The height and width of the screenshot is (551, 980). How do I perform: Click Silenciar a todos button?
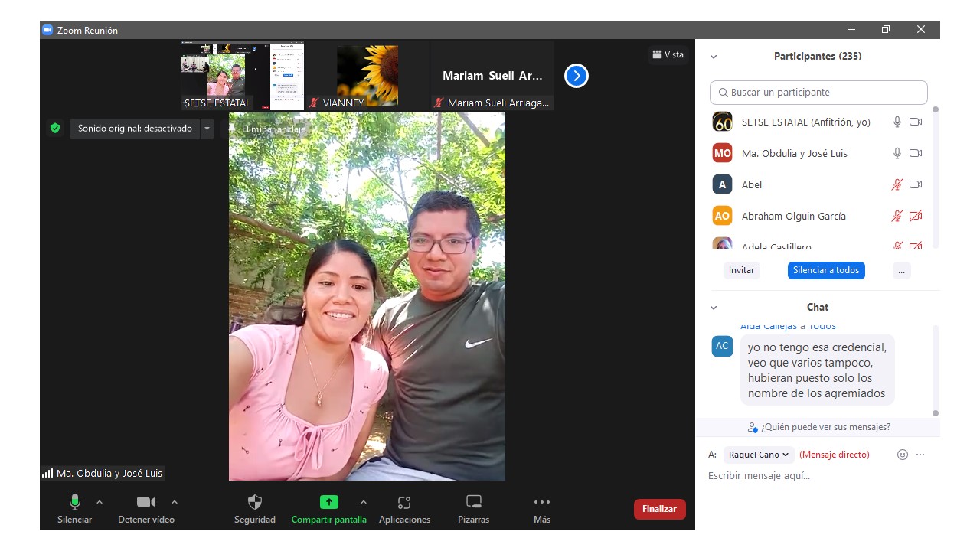tap(826, 270)
